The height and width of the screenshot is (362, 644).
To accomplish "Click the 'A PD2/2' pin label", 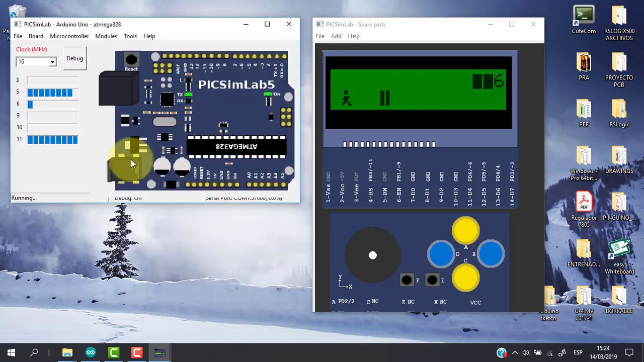I will 343,302.
